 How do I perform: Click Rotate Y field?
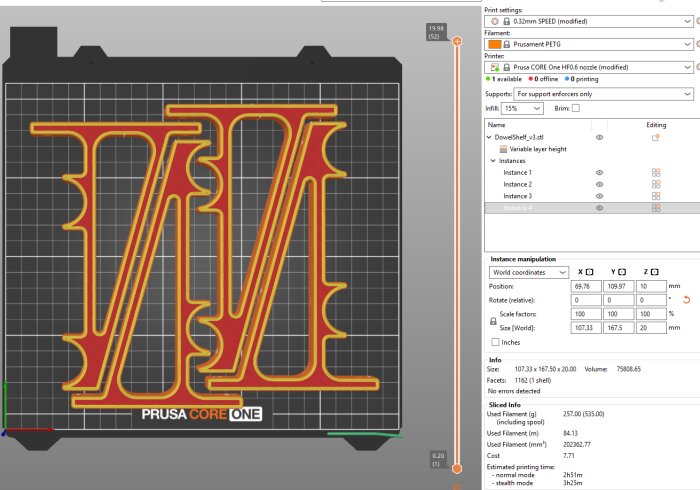coord(618,300)
